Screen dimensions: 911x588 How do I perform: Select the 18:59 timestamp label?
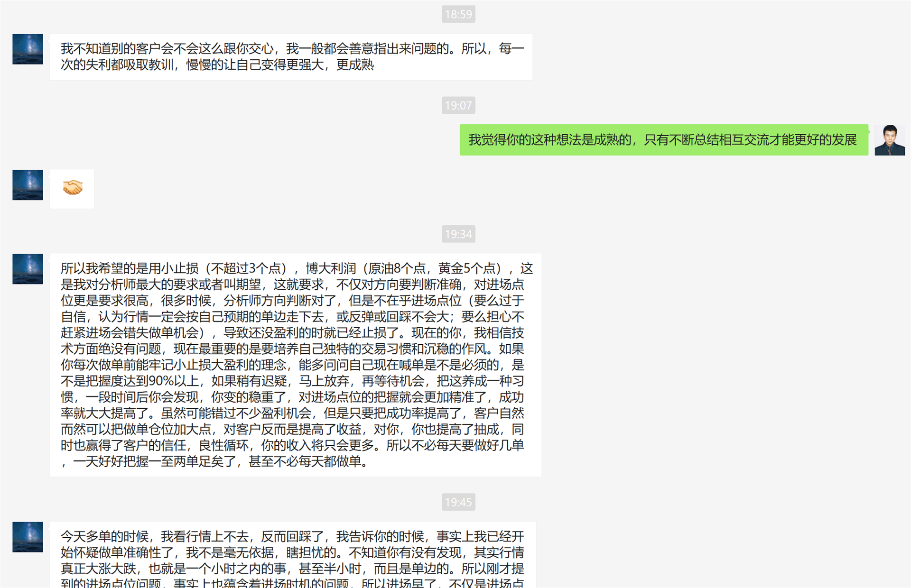coord(458,14)
